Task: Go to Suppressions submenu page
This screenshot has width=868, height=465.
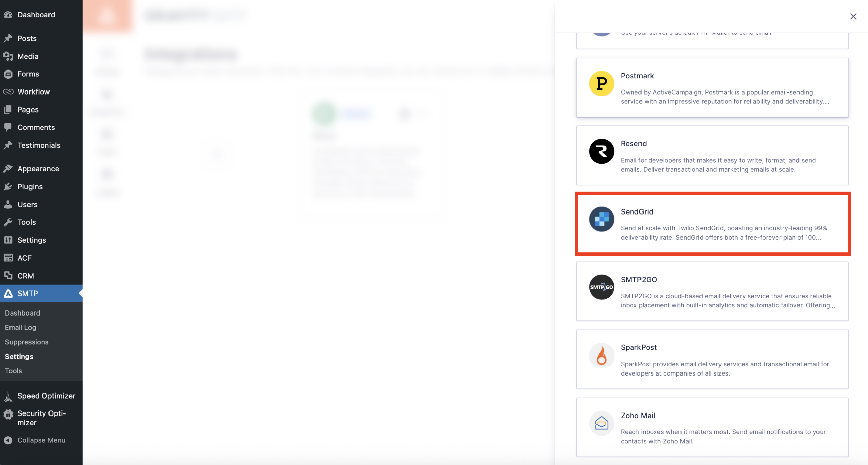Action: [27, 342]
